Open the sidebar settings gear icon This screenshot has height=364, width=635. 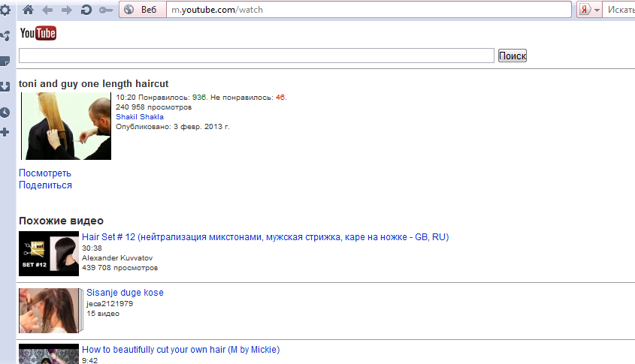point(5,10)
